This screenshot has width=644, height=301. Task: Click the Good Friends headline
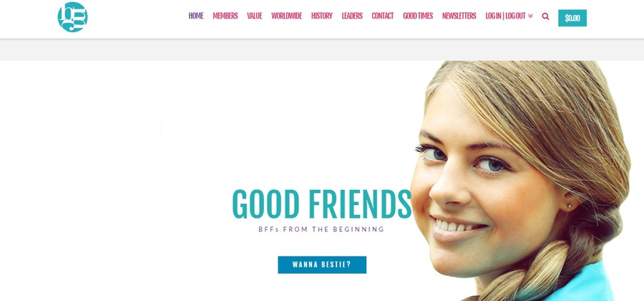pyautogui.click(x=321, y=204)
